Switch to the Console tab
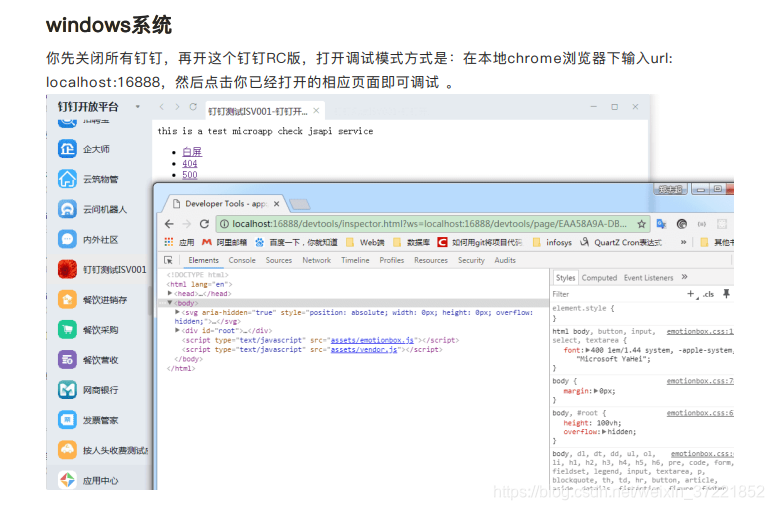 click(242, 260)
